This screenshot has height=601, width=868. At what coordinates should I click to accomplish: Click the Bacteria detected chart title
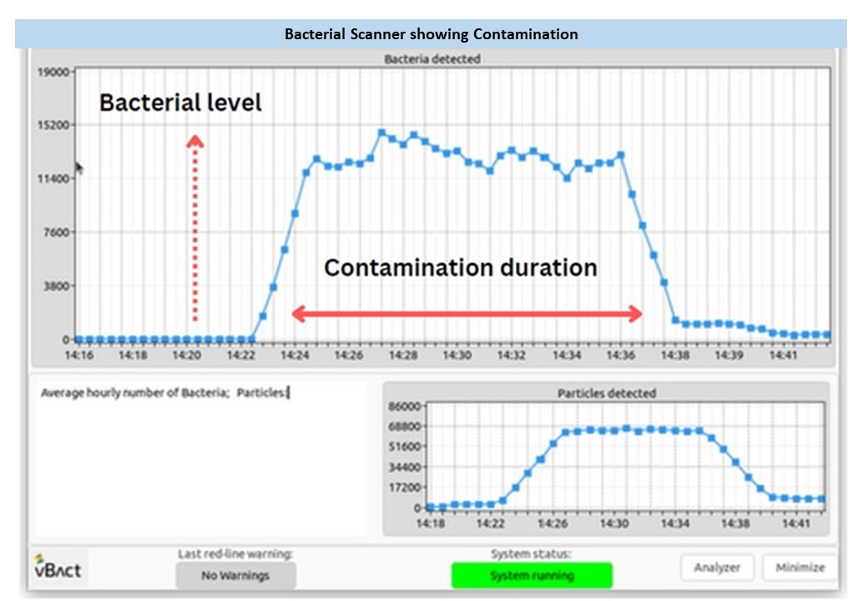tap(431, 59)
